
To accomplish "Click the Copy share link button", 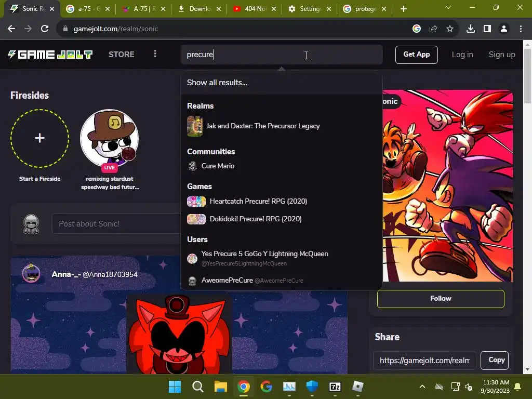I will [495, 360].
